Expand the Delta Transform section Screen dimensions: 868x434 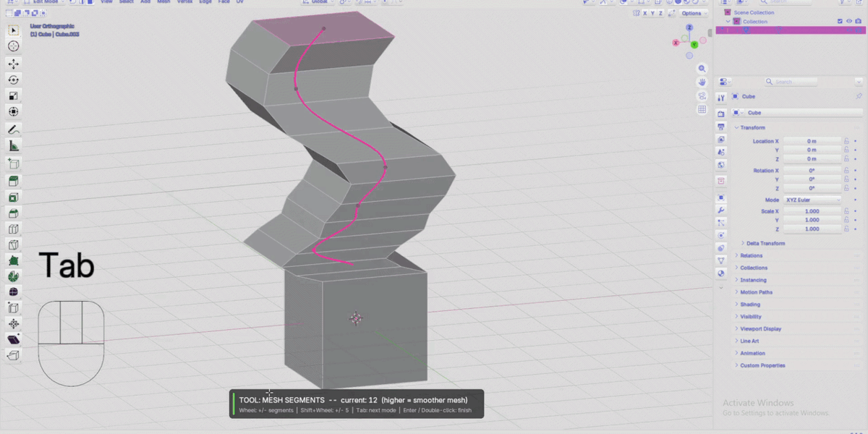tap(765, 243)
